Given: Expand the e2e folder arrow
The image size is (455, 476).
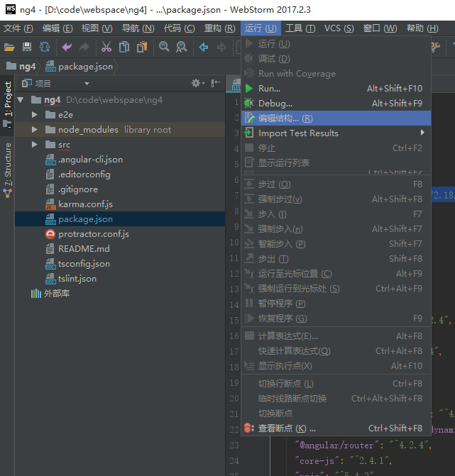Looking at the screenshot, I should click(35, 115).
